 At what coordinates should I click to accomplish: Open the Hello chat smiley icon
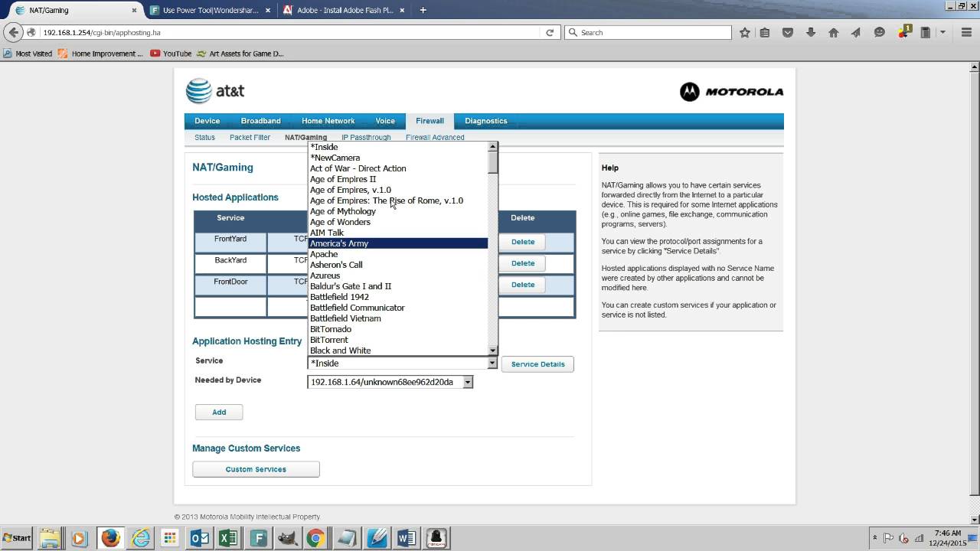[x=880, y=32]
